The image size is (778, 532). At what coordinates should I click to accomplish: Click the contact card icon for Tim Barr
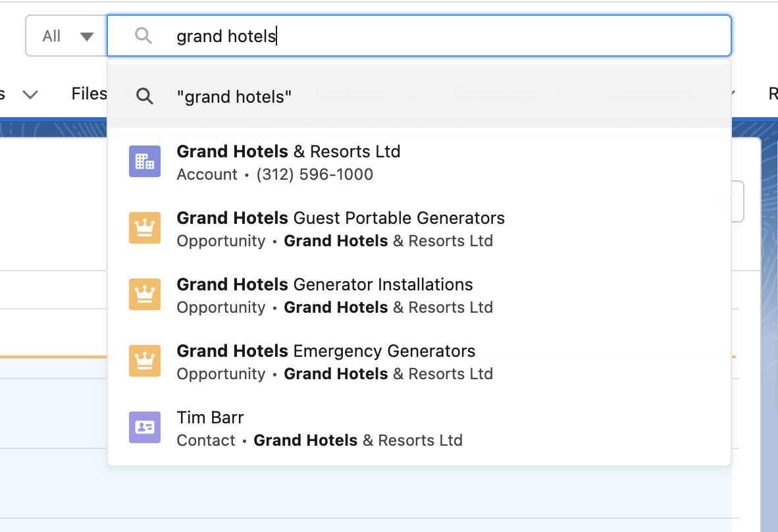click(144, 427)
